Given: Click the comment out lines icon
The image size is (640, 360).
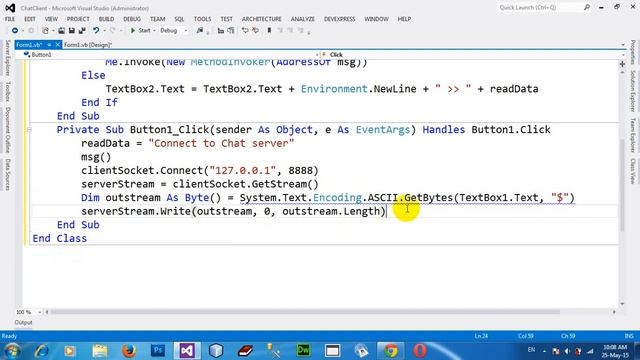Looking at the screenshot, I should (221, 31).
